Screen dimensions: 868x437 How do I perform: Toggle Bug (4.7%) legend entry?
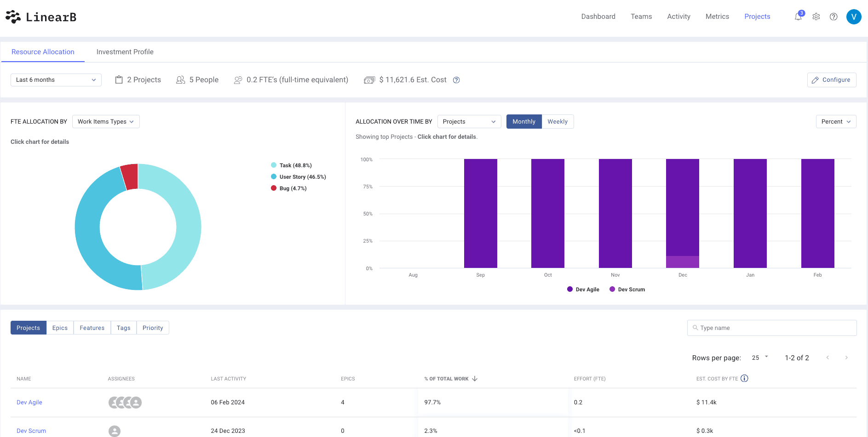click(x=288, y=188)
